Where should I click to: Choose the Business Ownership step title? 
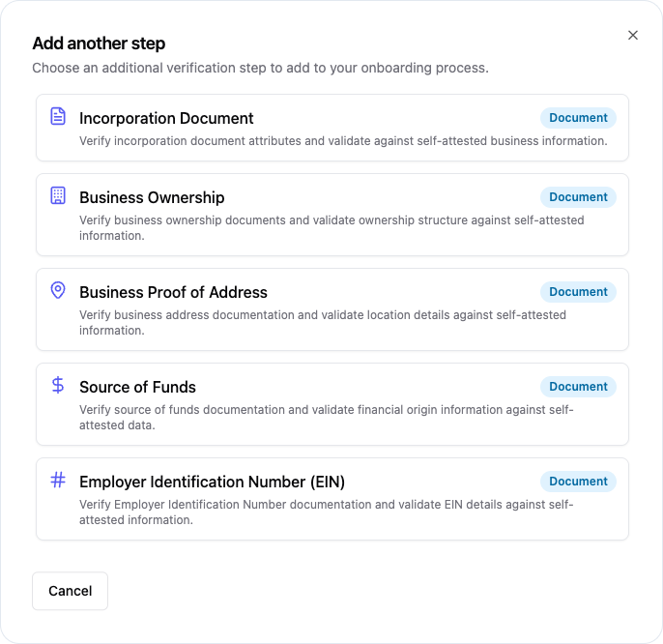tap(152, 197)
